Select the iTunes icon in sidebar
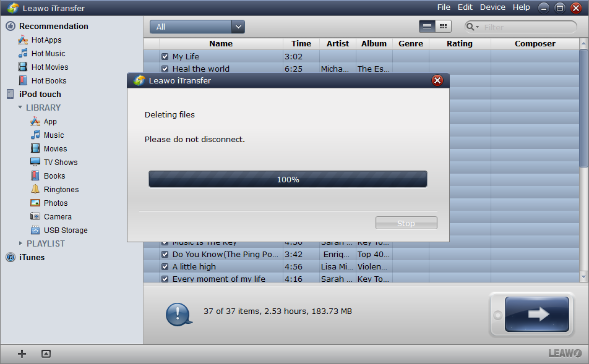The height and width of the screenshot is (364, 589). tap(10, 258)
